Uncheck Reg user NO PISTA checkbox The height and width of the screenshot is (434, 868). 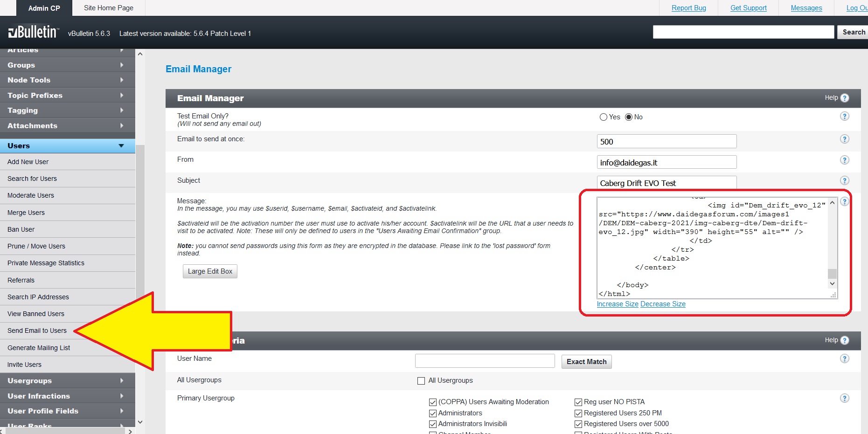coord(578,402)
